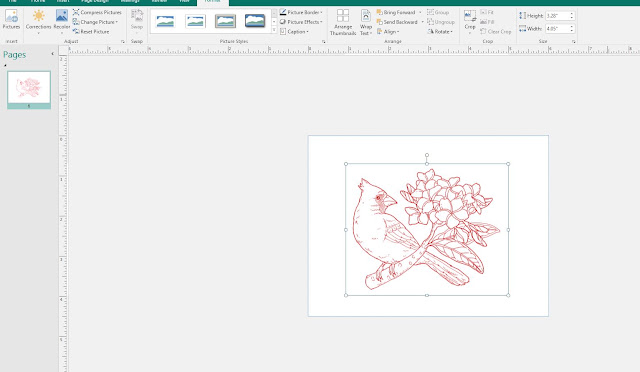Click the Pages pane heading
Image resolution: width=640 pixels, height=372 pixels.
coord(15,55)
